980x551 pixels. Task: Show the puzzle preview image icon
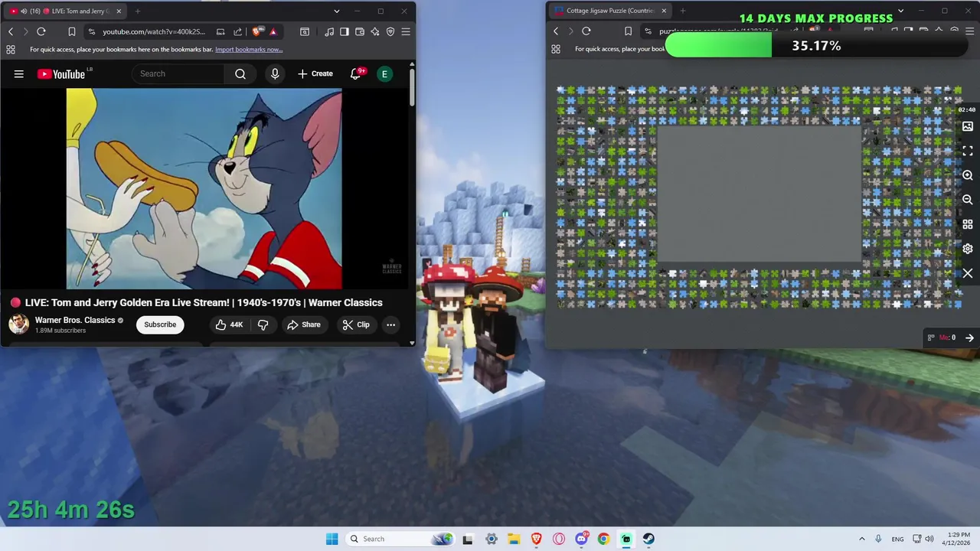click(x=968, y=126)
